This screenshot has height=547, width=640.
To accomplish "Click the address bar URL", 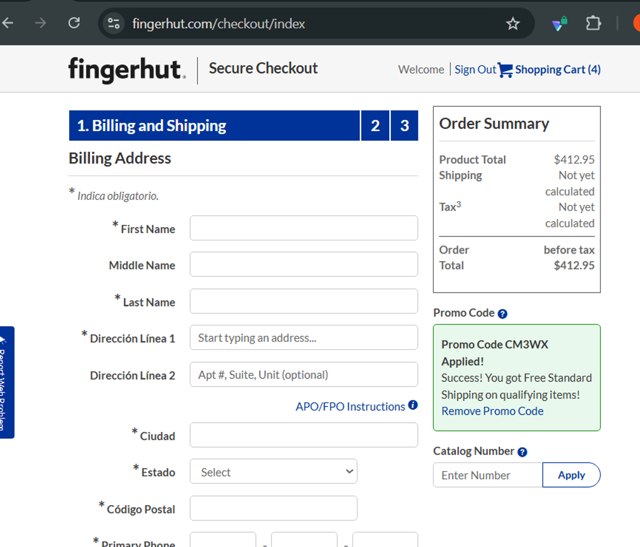I will pos(218,24).
